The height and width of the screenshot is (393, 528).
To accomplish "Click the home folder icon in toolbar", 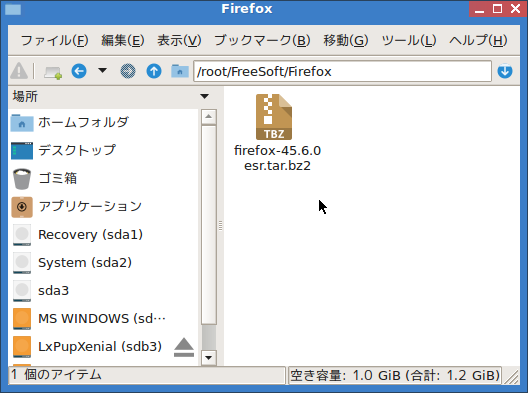I will point(179,71).
